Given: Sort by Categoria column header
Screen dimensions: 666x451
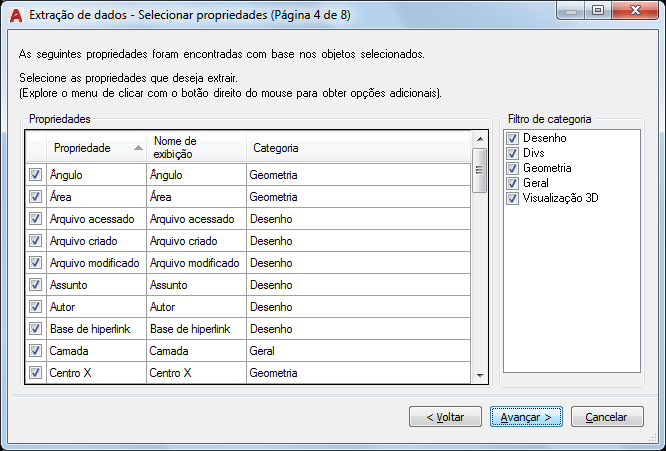Looking at the screenshot, I should click(x=358, y=148).
